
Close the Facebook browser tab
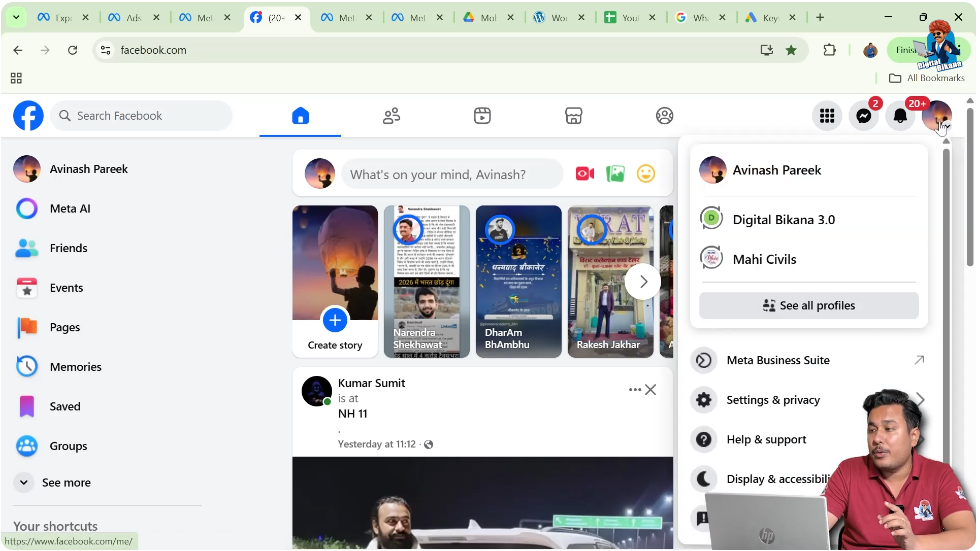(x=298, y=17)
